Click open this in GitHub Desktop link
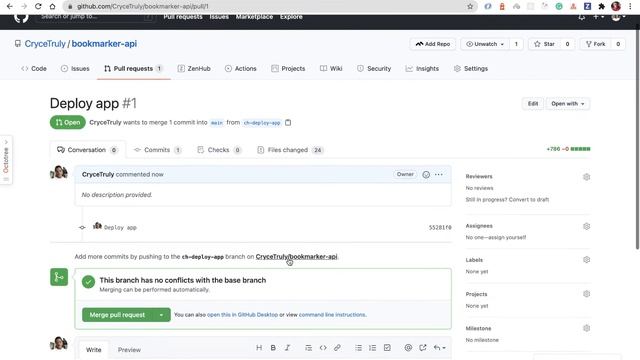Viewport: 640px width, 360px height. [x=242, y=315]
